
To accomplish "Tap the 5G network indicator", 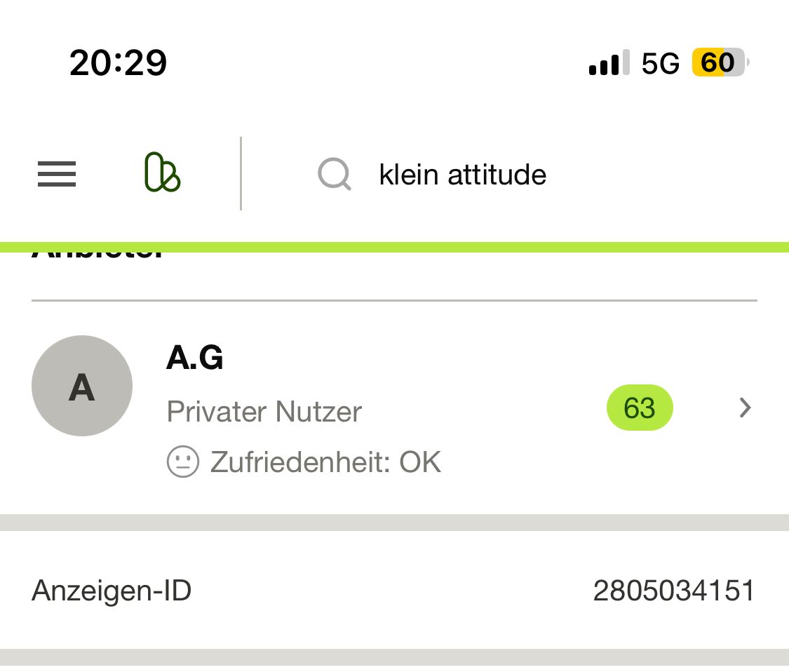I will click(661, 63).
